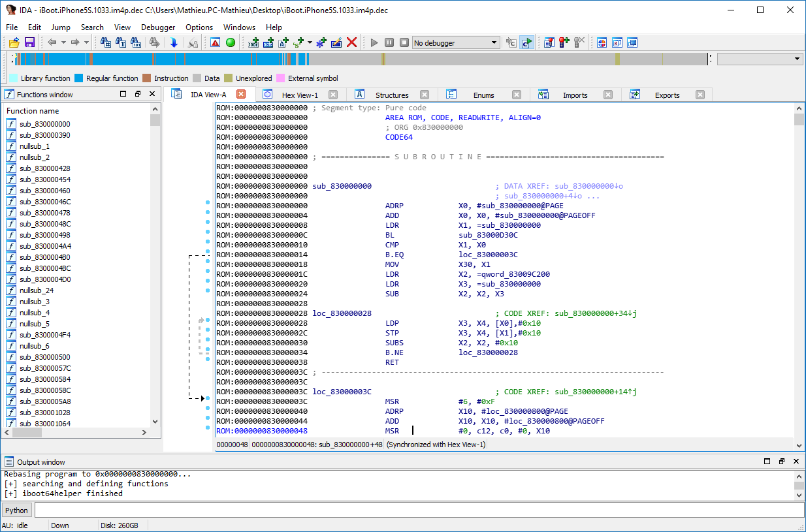Click the red X delete toolbar icon
The width and height of the screenshot is (806, 532).
351,42
